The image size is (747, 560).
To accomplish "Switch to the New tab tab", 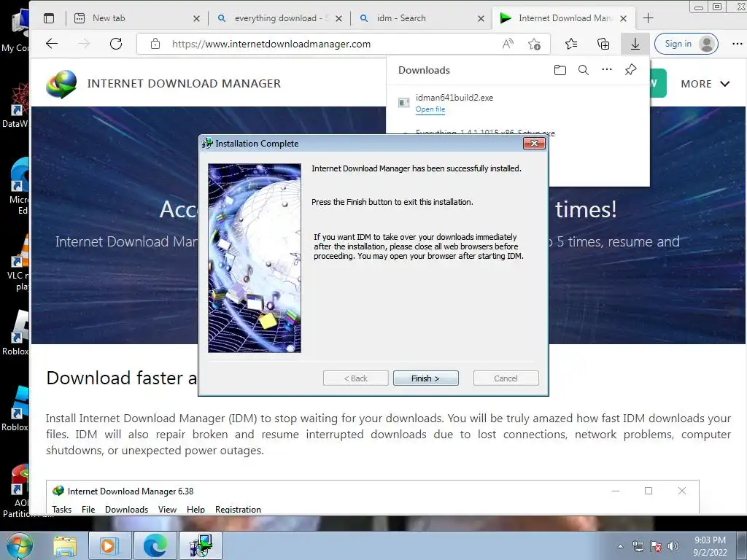I will pos(132,18).
